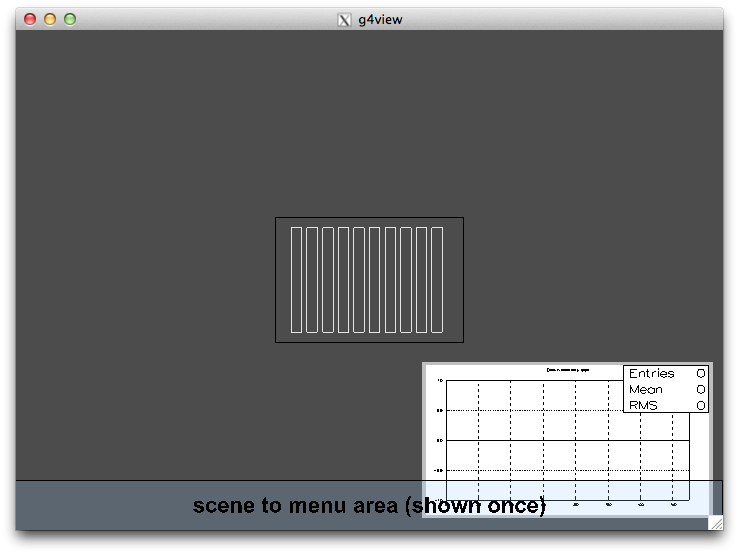
Task: Click the "scene to menu area" text
Action: pos(369,506)
